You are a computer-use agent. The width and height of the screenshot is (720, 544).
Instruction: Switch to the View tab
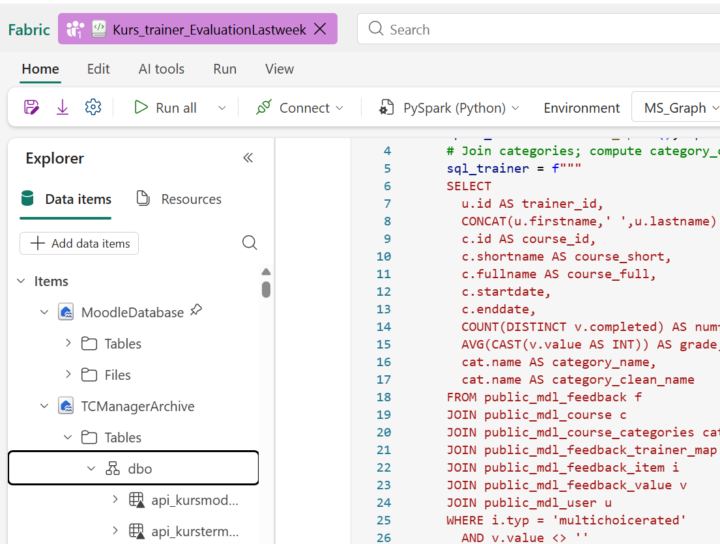279,69
